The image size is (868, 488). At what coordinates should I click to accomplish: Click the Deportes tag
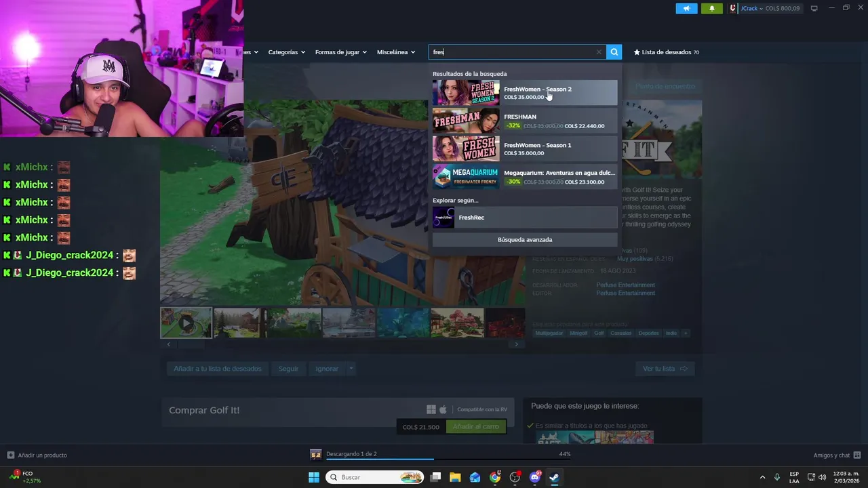click(x=648, y=333)
